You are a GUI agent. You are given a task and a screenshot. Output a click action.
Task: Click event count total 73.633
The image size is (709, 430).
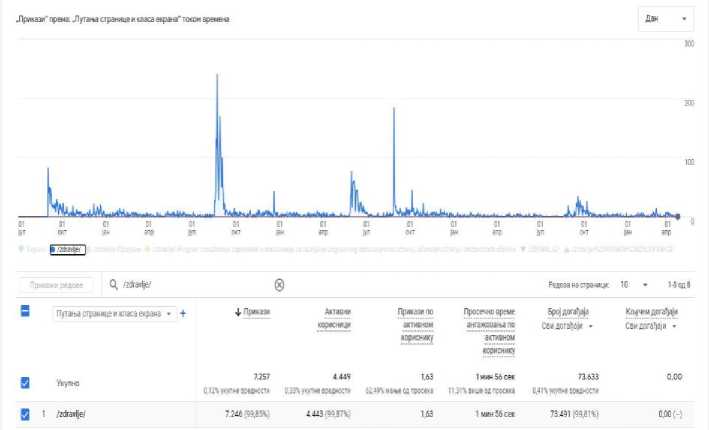tap(588, 377)
